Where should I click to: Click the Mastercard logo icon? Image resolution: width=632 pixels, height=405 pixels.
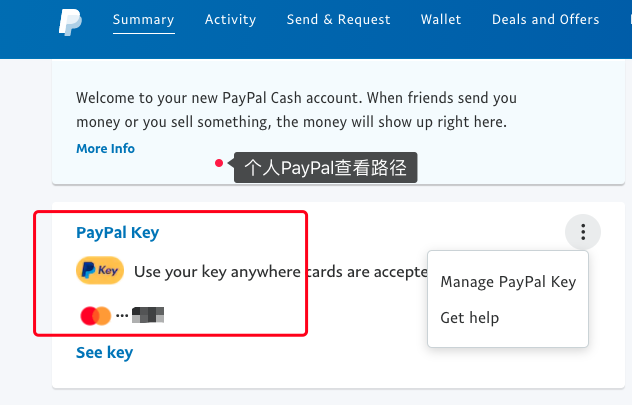[x=95, y=316]
